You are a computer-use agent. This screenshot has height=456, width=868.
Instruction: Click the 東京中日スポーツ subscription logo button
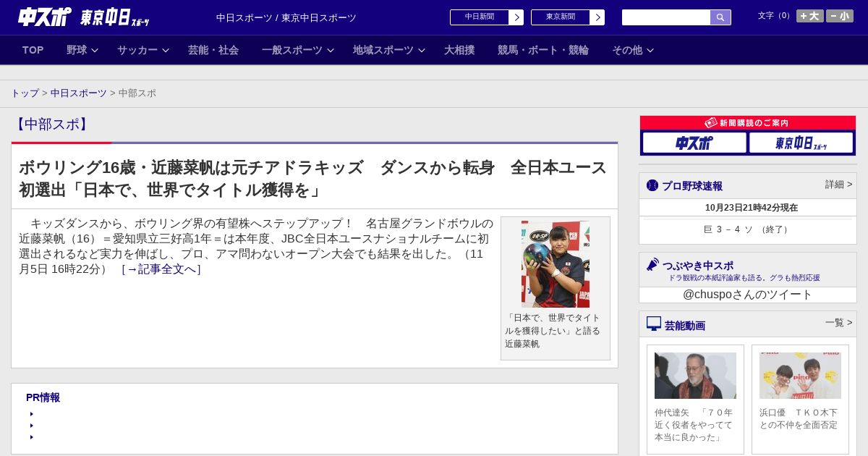point(801,143)
